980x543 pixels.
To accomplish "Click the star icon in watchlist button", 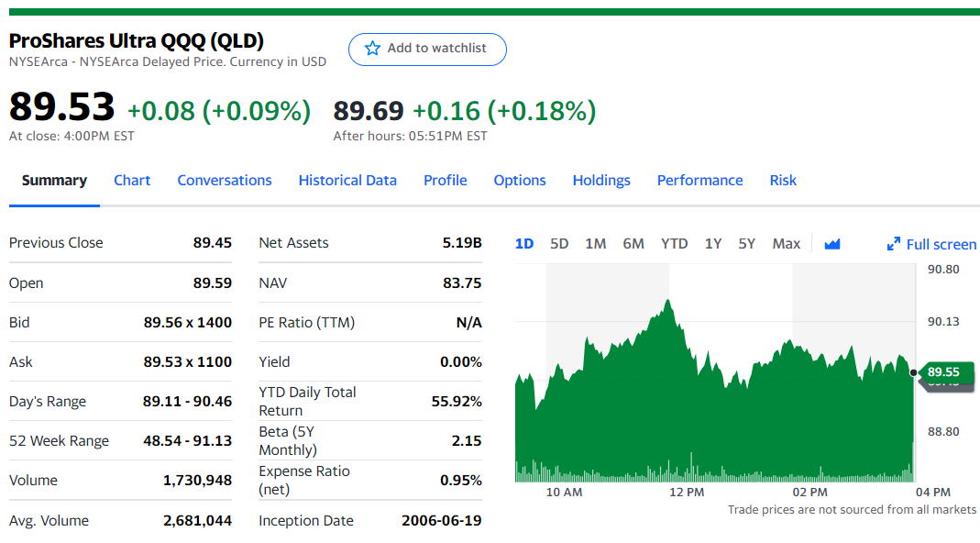I will tap(372, 49).
